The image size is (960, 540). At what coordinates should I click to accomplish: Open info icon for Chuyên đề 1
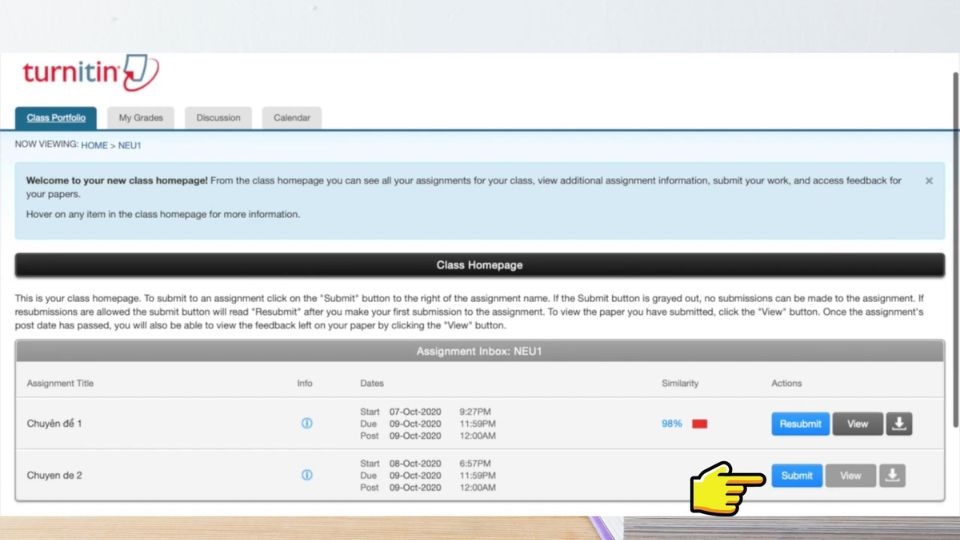pos(307,423)
